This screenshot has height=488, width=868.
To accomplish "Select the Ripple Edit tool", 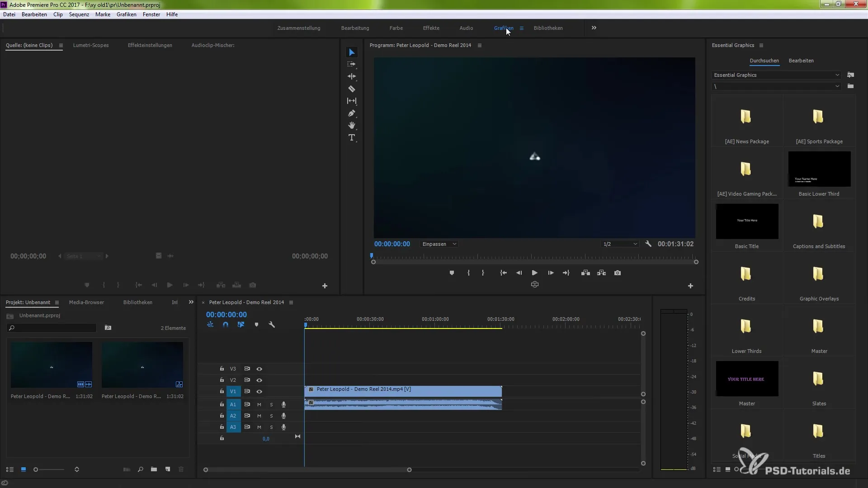I will point(352,76).
